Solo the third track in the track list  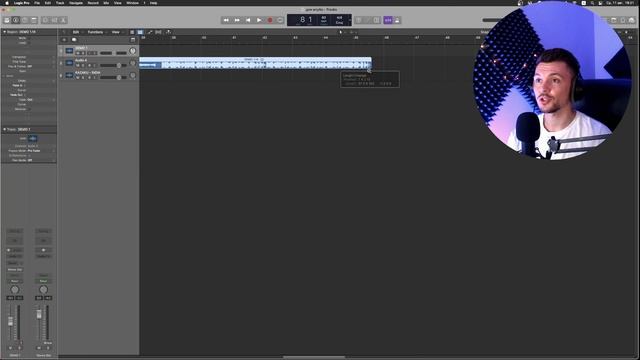(83, 78)
